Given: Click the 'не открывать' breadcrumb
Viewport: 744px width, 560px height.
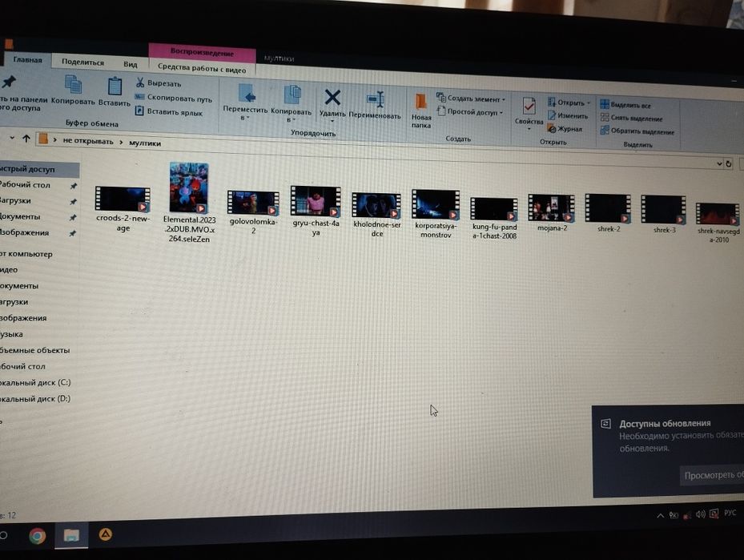Looking at the screenshot, I should pyautogui.click(x=88, y=141).
